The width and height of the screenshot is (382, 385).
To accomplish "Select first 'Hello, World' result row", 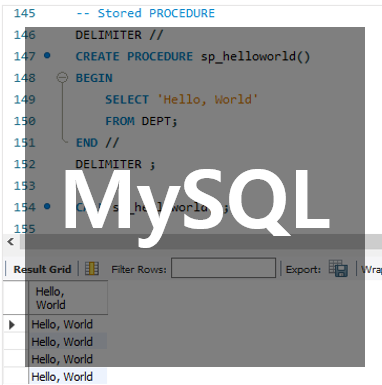I will pos(68,324).
